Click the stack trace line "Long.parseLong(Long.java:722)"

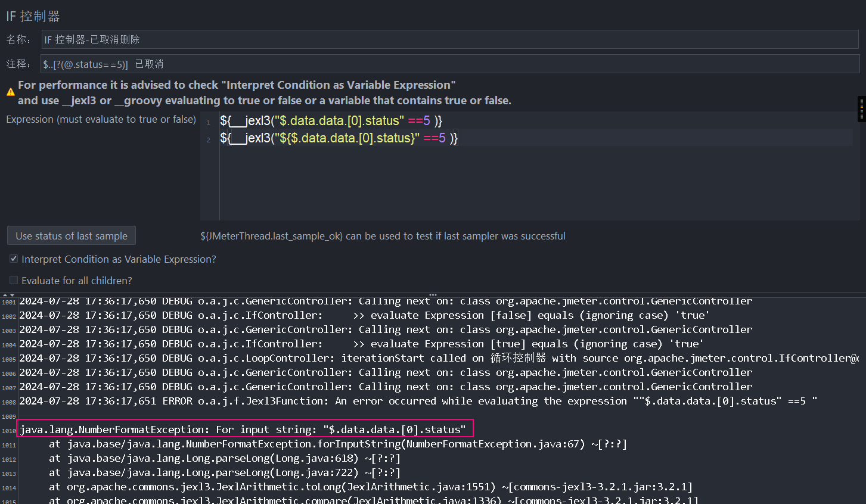225,472
